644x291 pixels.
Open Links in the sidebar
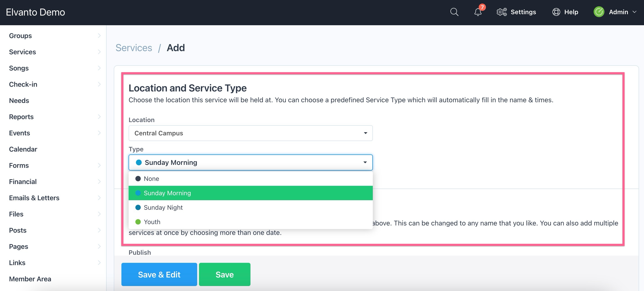pyautogui.click(x=17, y=263)
